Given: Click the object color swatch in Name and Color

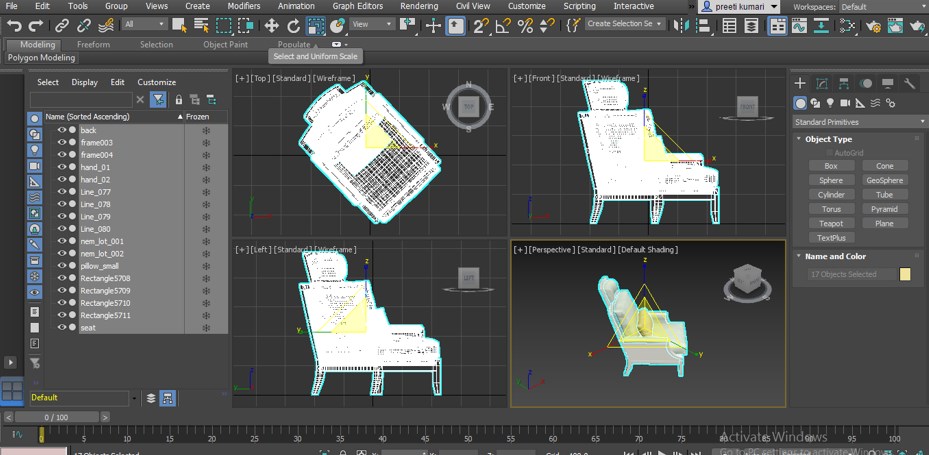Looking at the screenshot, I should pos(905,274).
